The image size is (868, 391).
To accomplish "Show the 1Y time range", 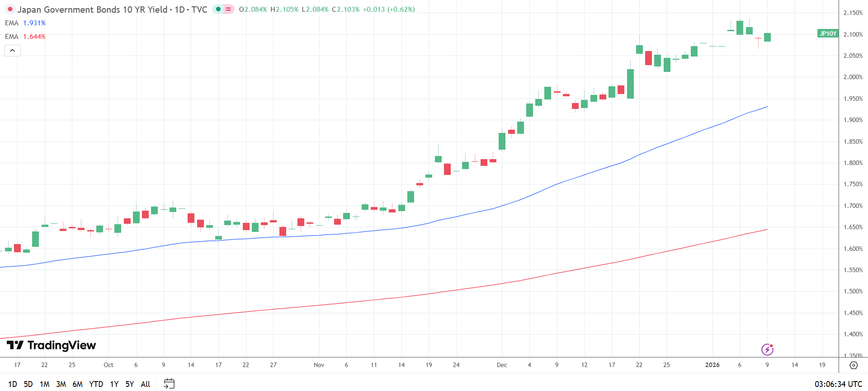I will coord(114,384).
